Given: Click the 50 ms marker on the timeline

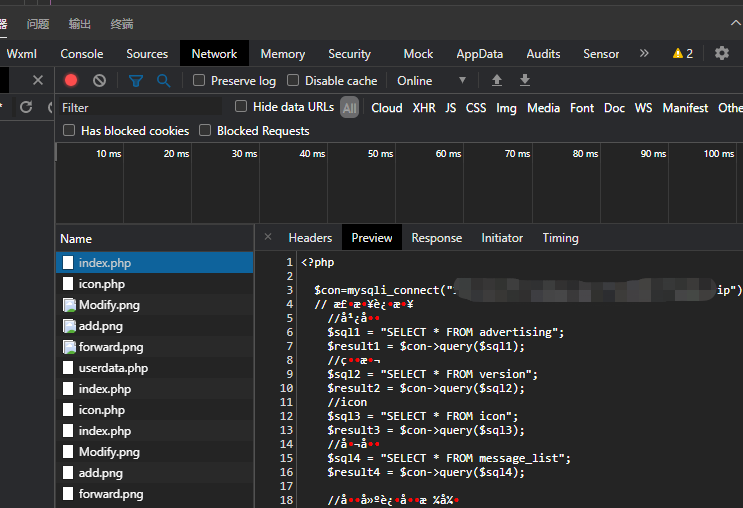Looking at the screenshot, I should coord(381,154).
